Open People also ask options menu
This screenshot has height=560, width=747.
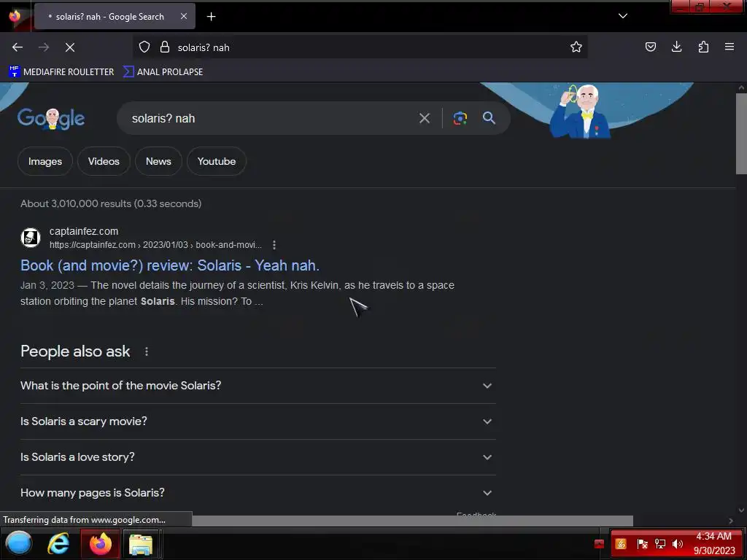tap(146, 351)
